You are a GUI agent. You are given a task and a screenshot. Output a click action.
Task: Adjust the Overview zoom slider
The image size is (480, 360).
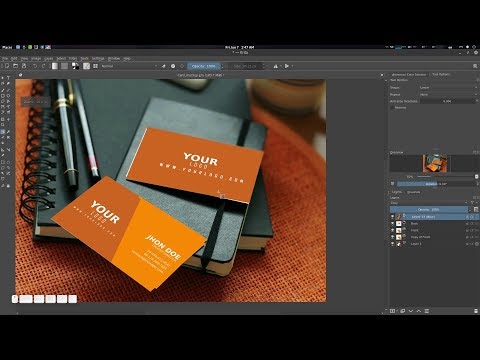pos(445,177)
